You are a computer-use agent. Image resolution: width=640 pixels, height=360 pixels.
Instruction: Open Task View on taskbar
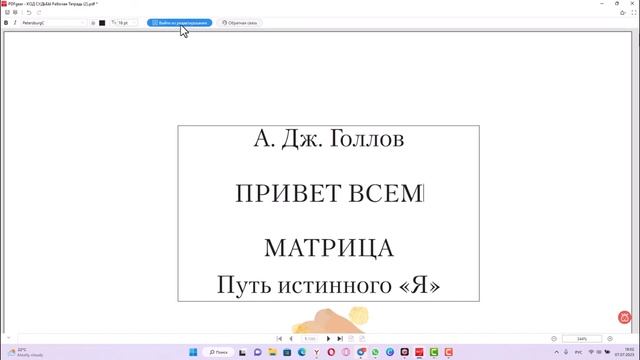coord(242,352)
